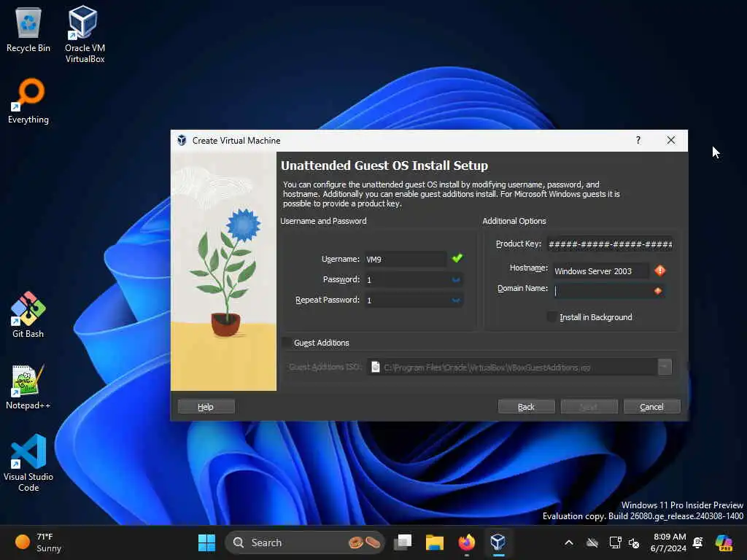Open Task View from the taskbar
This screenshot has height=560, width=747.
(x=403, y=542)
